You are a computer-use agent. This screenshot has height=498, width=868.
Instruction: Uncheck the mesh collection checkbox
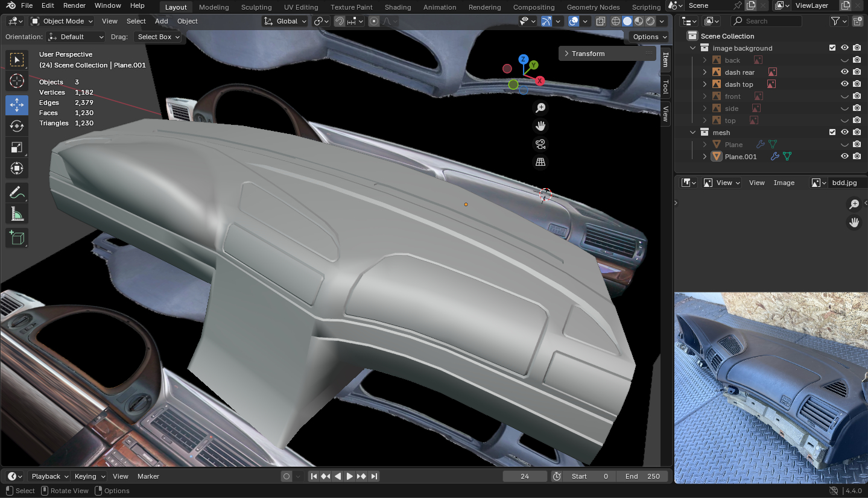[x=832, y=133]
